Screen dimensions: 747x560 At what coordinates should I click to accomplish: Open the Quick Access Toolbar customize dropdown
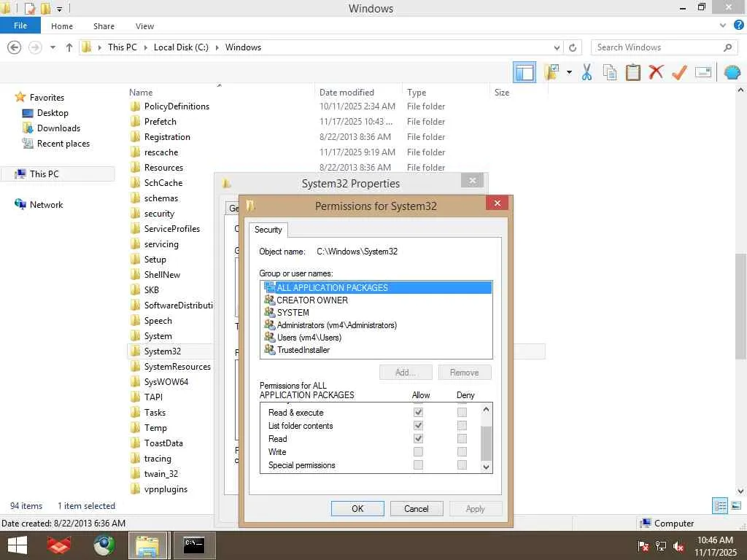(x=60, y=9)
